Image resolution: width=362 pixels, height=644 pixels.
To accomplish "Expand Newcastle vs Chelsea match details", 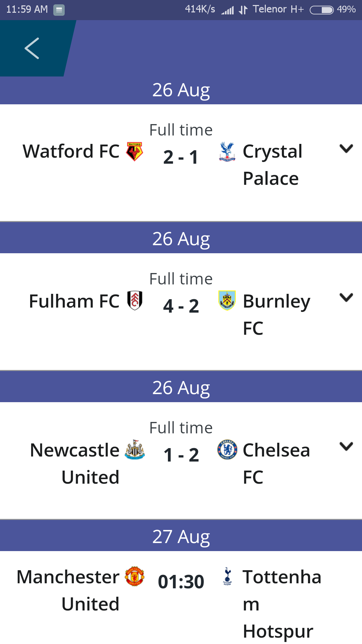I will [x=346, y=446].
